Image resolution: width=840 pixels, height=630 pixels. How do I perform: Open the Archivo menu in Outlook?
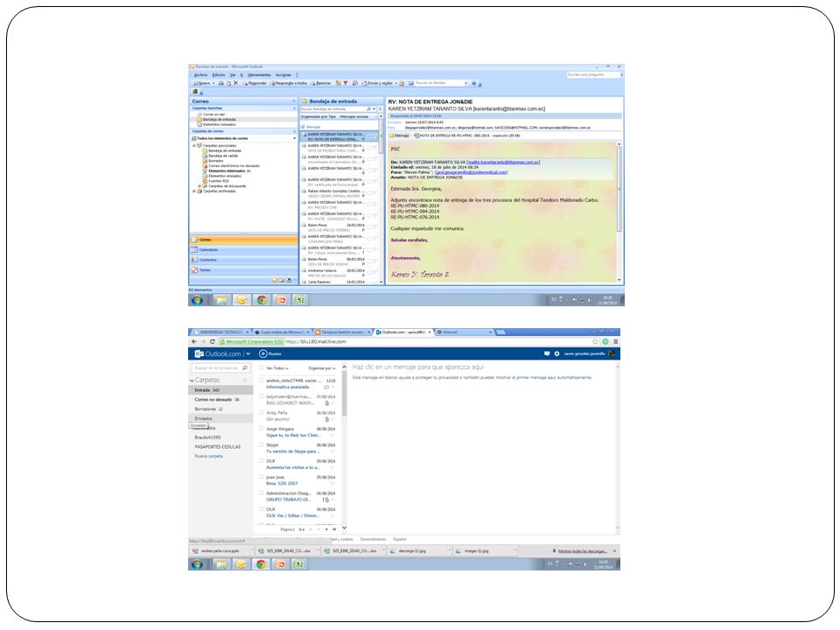pos(201,75)
